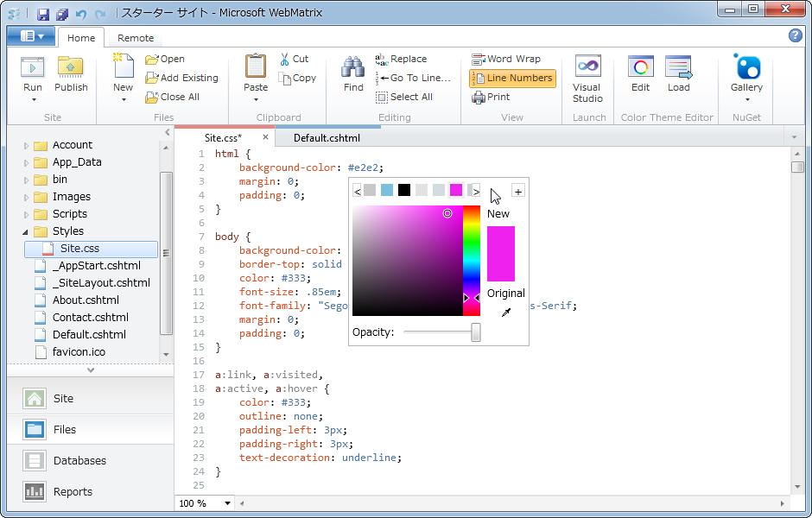Click the Opacity slider handle
The width and height of the screenshot is (812, 518).
(476, 332)
